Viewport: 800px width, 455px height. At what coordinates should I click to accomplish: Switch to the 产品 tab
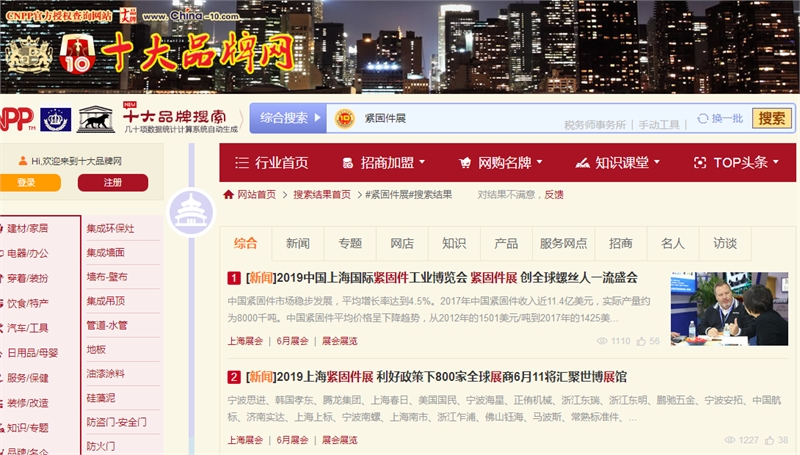(506, 244)
